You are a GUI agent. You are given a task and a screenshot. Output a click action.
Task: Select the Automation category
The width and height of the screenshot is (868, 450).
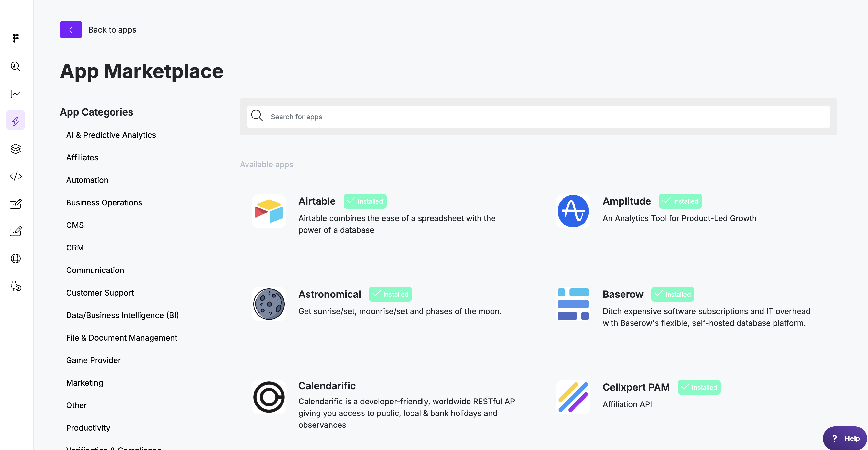(87, 180)
